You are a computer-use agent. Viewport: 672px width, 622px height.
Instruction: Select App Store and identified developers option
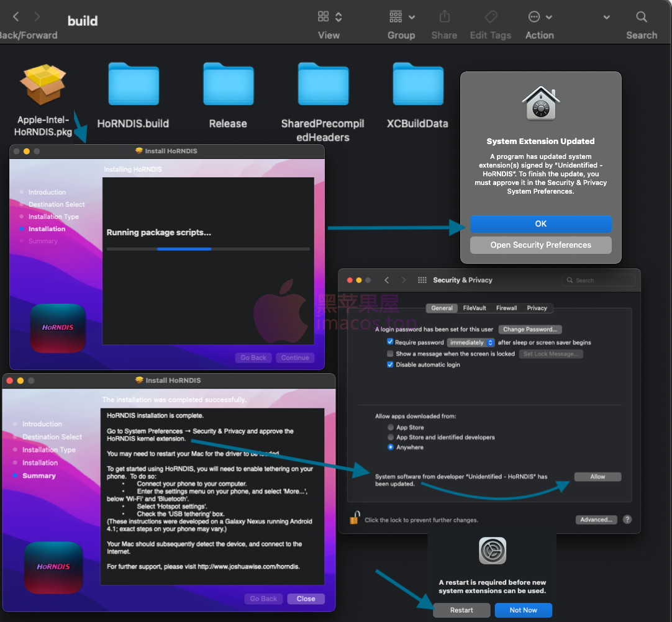pos(391,437)
